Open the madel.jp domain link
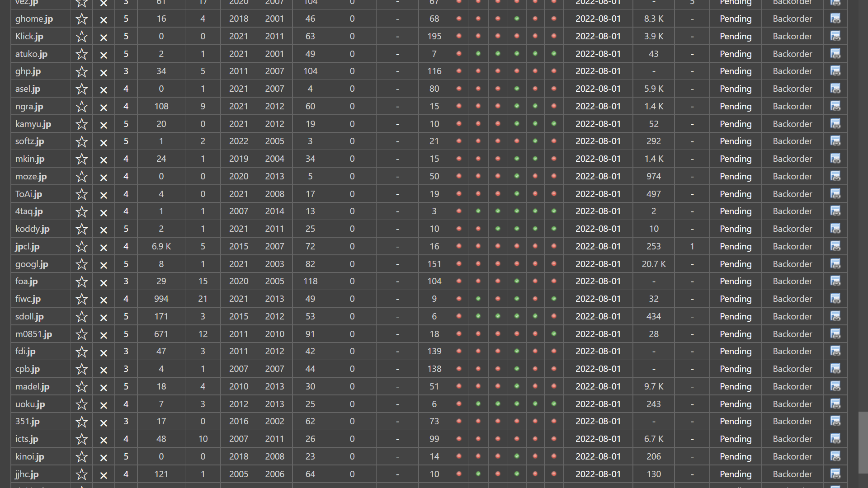Image resolution: width=868 pixels, height=488 pixels. click(32, 386)
